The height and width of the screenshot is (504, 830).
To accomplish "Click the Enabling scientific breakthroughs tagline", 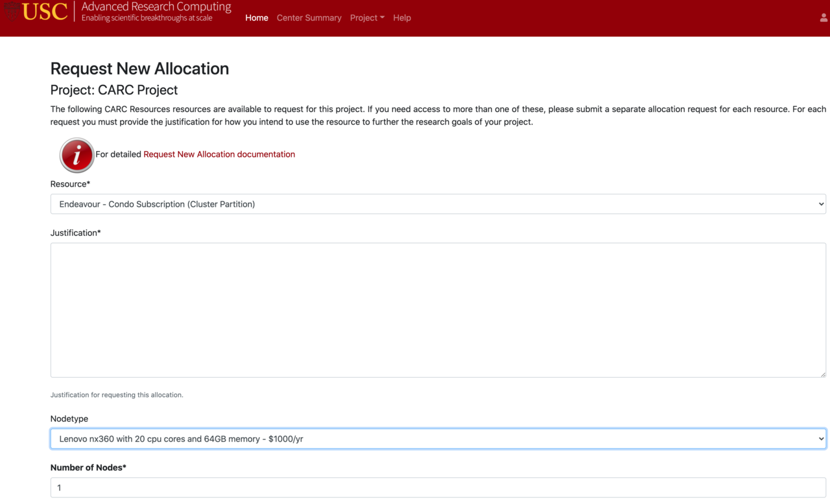I will tap(147, 18).
